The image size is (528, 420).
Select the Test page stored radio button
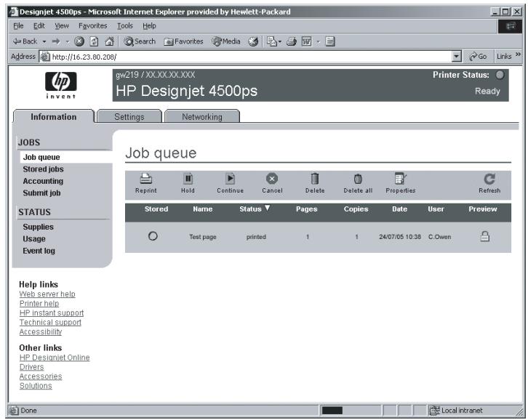click(x=153, y=236)
